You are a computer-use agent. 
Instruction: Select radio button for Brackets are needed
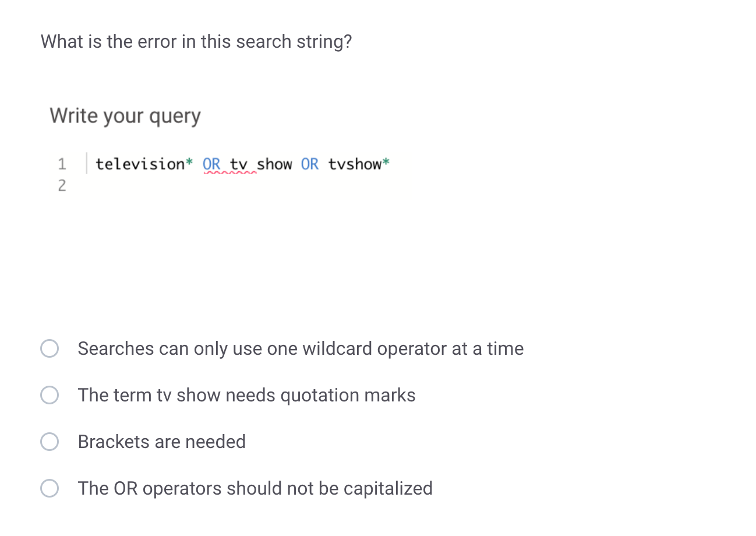point(50,442)
